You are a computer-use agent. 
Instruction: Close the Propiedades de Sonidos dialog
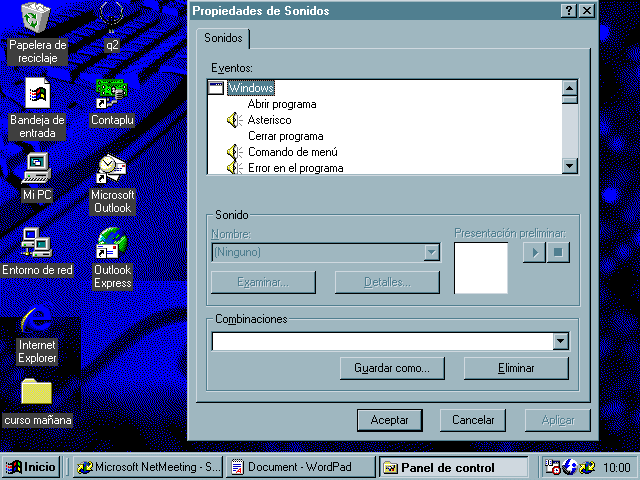click(x=587, y=11)
